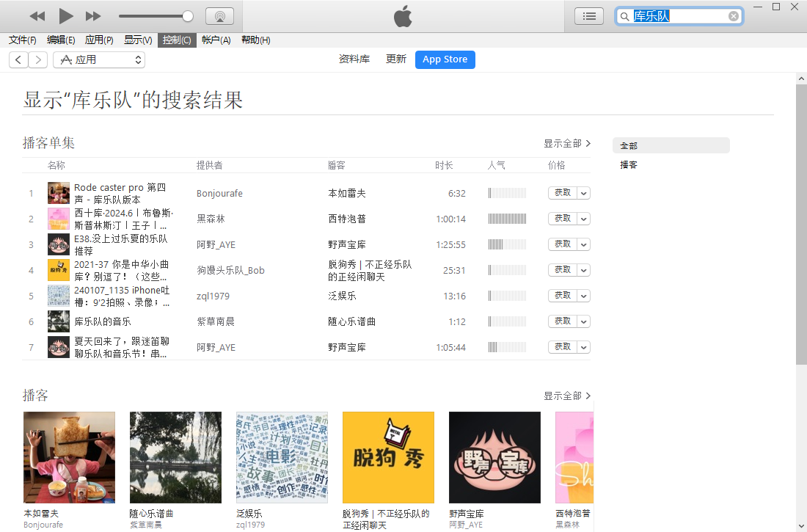Open the AirPlay output button

pos(220,16)
